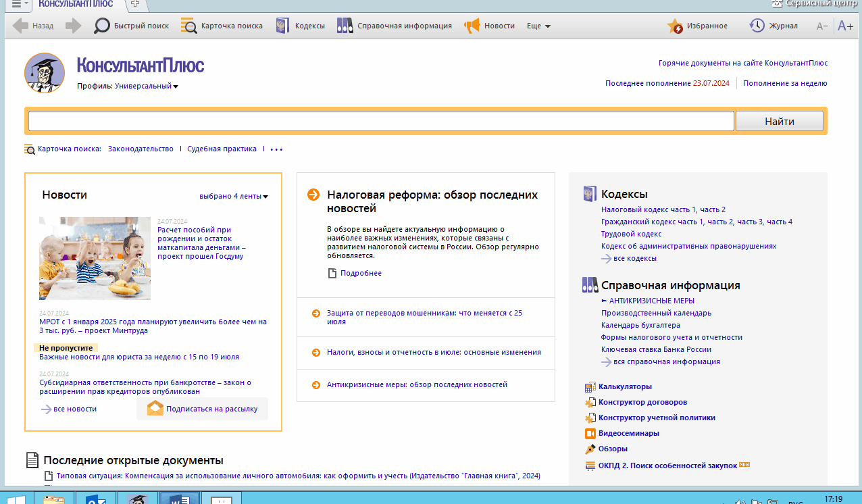Image resolution: width=862 pixels, height=504 pixels.
Task: Click the children eating news thumbnail
Action: [x=95, y=258]
